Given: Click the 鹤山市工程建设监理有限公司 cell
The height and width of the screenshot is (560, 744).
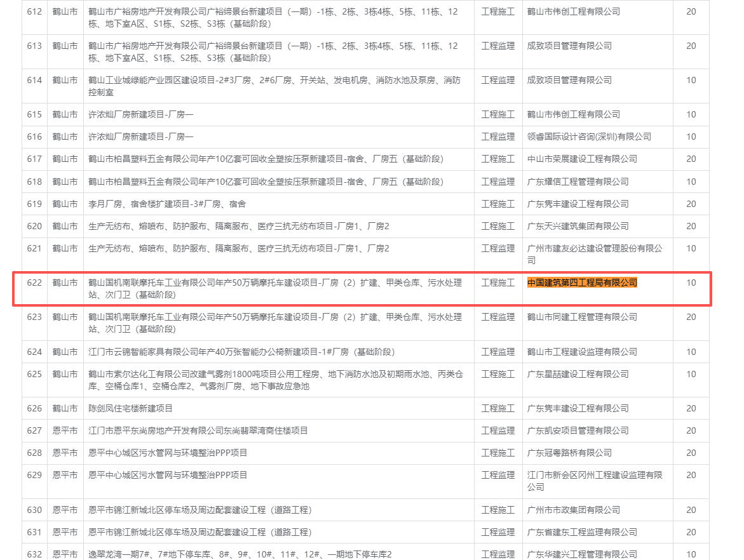Looking at the screenshot, I should point(582,352).
